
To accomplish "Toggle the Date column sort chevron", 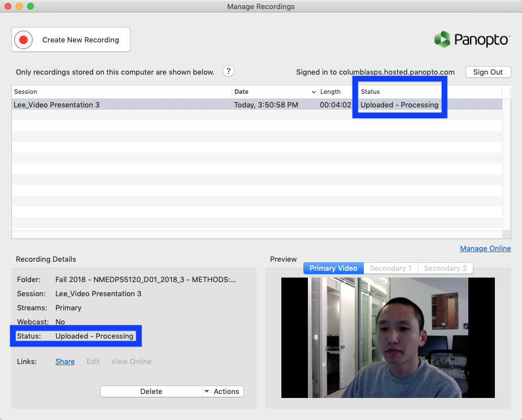I will pos(314,92).
